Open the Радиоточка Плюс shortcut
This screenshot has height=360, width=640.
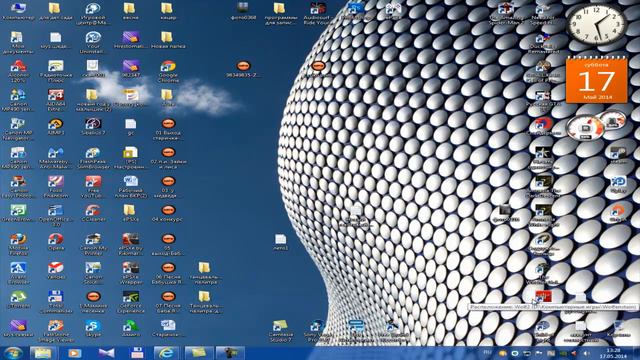pyautogui.click(x=56, y=71)
